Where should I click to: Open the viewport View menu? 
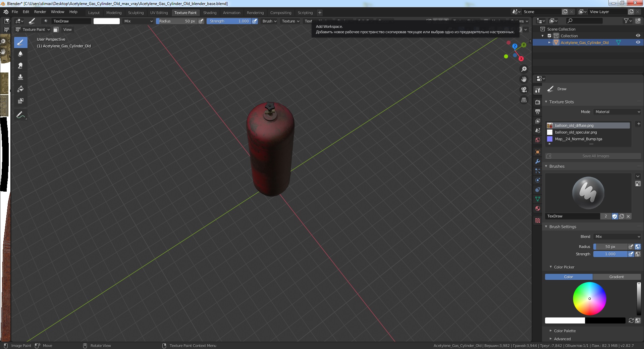pyautogui.click(x=67, y=30)
